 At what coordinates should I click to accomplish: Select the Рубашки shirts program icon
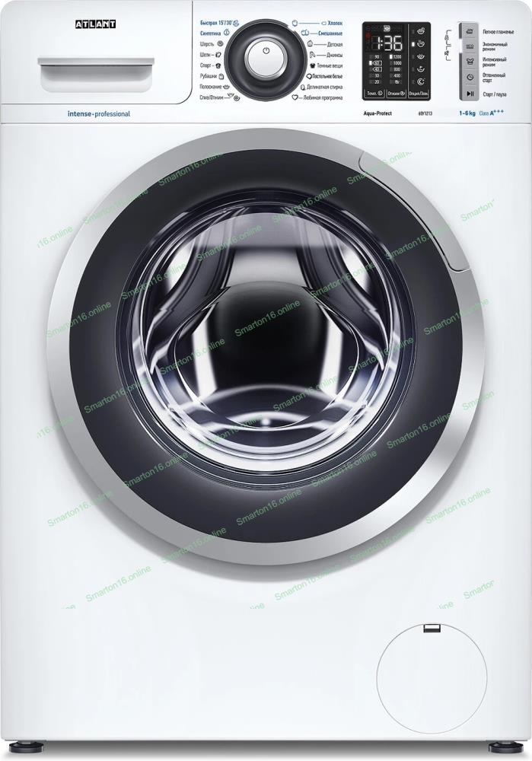[220, 76]
